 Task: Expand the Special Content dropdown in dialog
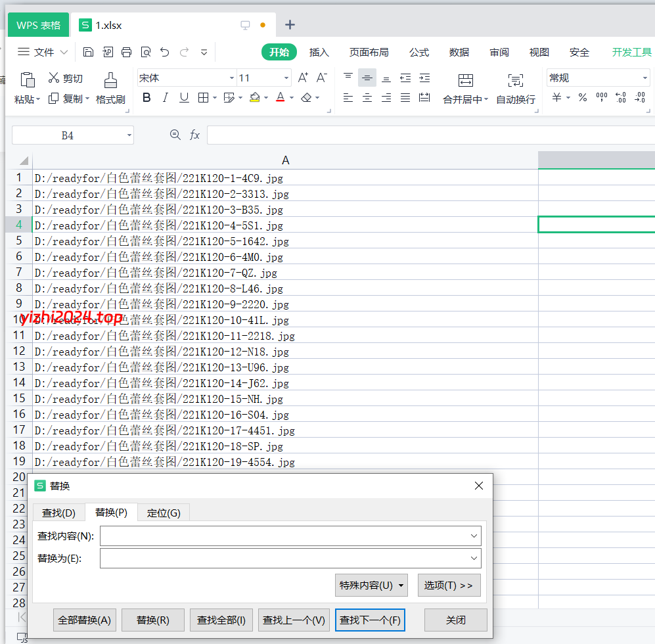pos(371,585)
